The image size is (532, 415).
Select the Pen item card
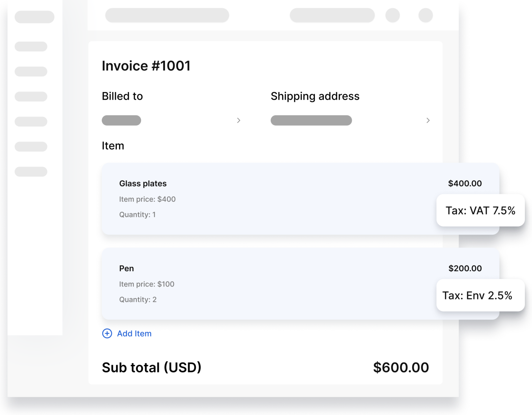(300, 284)
